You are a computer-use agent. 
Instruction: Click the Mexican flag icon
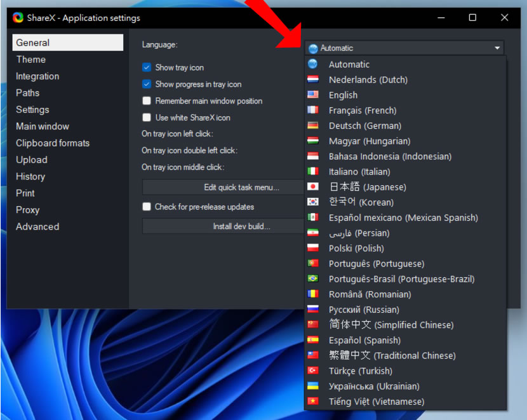pos(312,217)
